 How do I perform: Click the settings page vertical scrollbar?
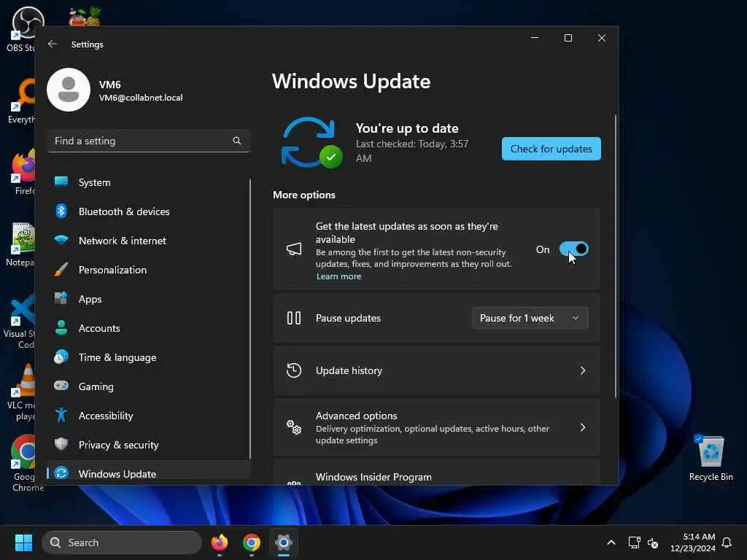coord(616,256)
